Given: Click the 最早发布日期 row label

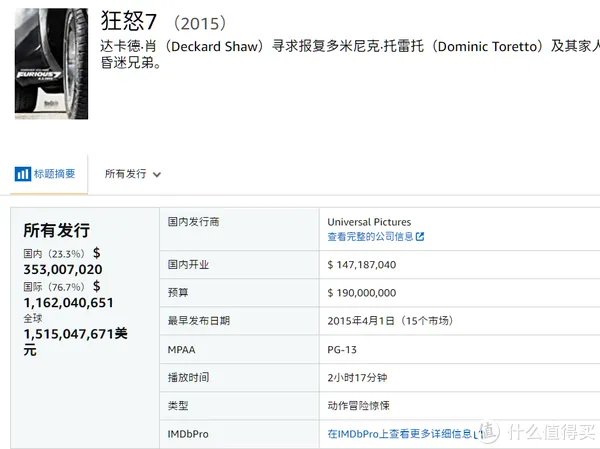Looking at the screenshot, I should pyautogui.click(x=199, y=321).
